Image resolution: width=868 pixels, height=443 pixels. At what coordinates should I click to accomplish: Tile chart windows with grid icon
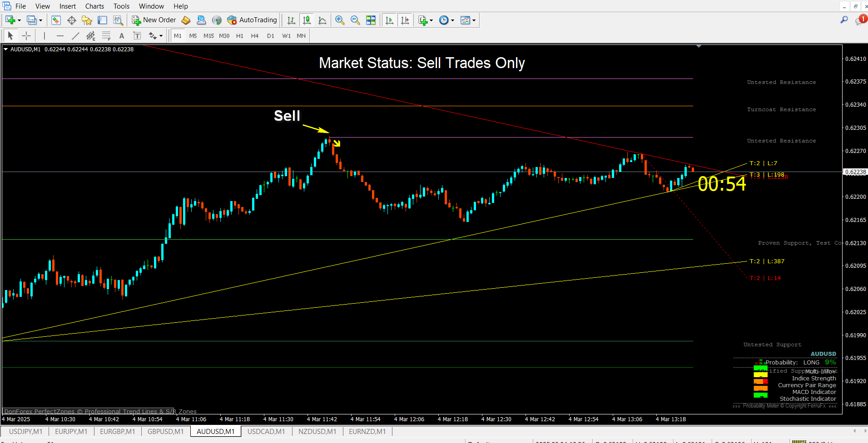(x=371, y=20)
